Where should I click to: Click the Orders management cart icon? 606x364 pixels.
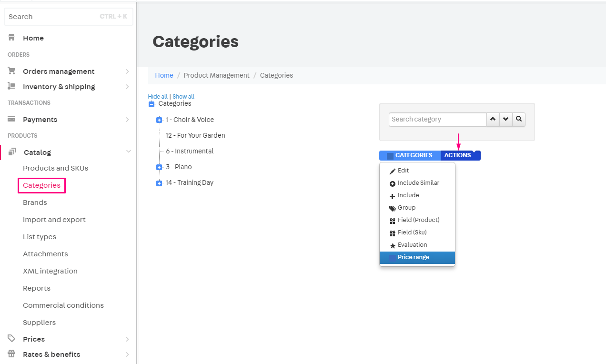coord(12,71)
